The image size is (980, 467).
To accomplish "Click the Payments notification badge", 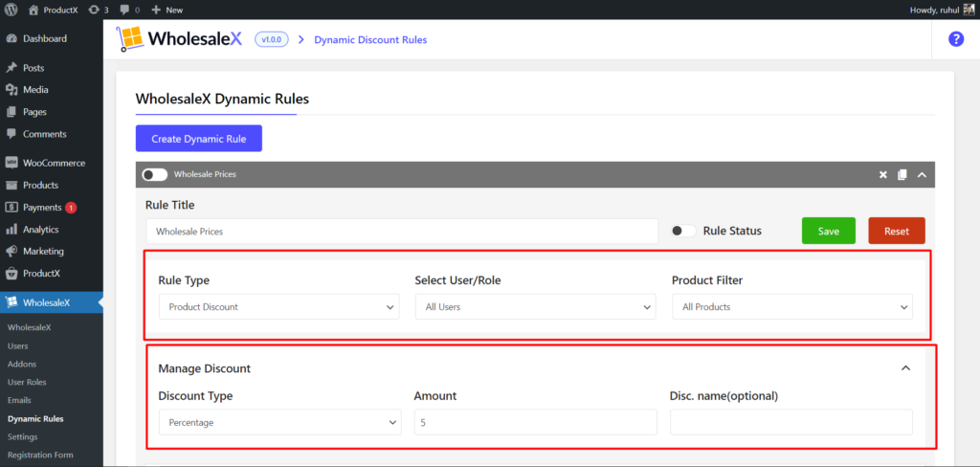I will [x=71, y=208].
